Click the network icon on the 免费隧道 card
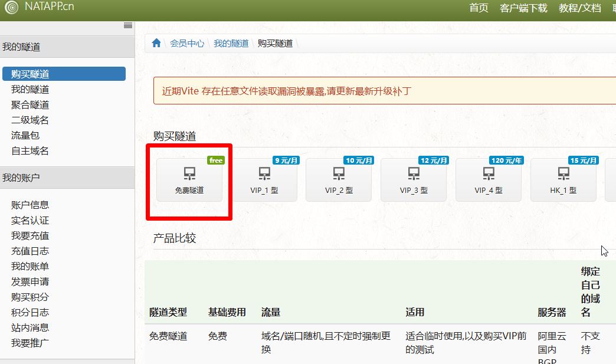Screen dimensions: 616x364 (189, 173)
